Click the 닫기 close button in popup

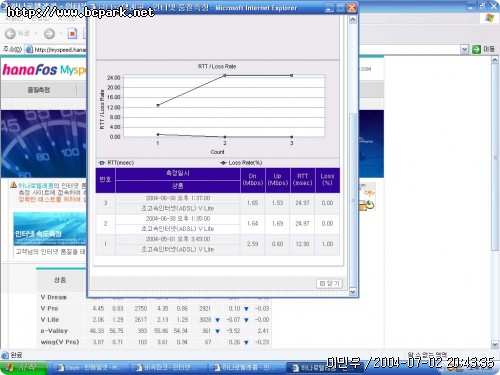[x=329, y=283]
